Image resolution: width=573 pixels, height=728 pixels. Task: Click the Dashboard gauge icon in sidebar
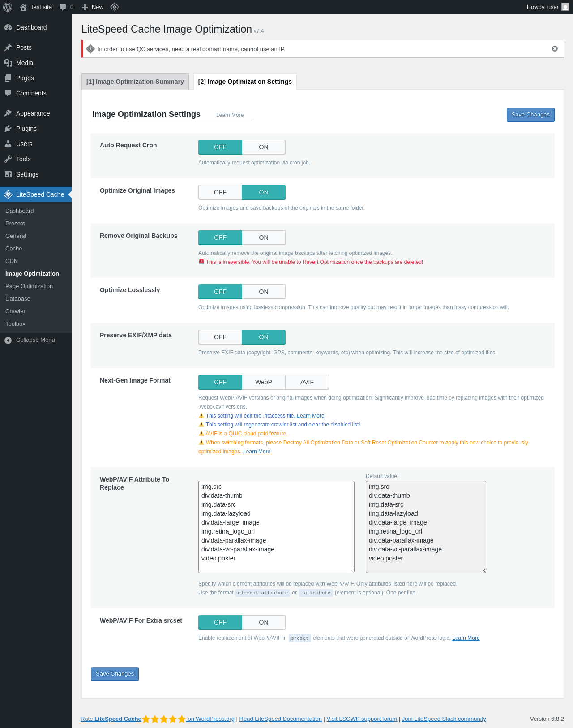pos(8,27)
